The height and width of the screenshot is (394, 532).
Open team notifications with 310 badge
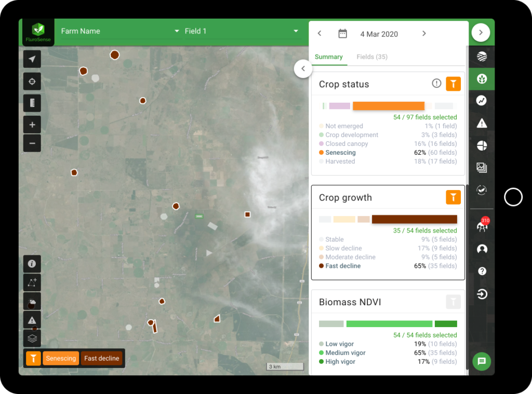point(483,225)
